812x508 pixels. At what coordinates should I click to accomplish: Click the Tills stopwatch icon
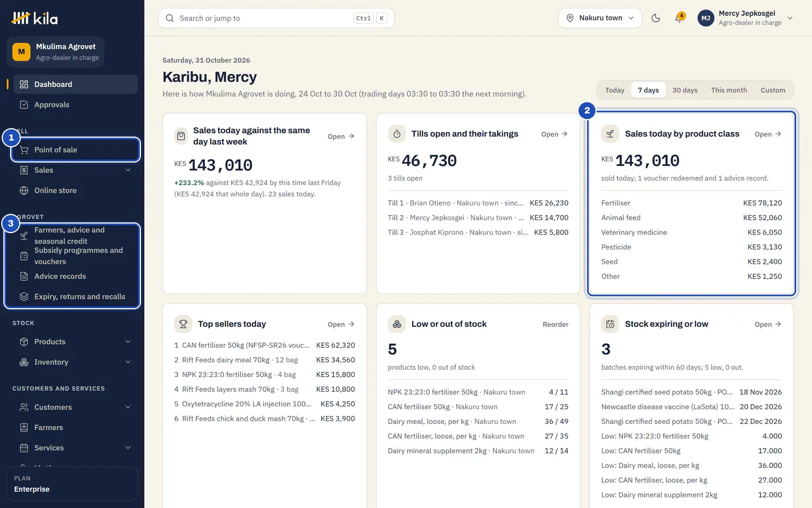pos(397,134)
